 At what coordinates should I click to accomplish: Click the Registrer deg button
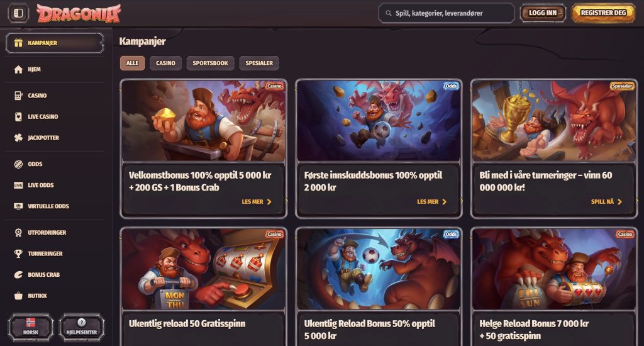point(603,13)
